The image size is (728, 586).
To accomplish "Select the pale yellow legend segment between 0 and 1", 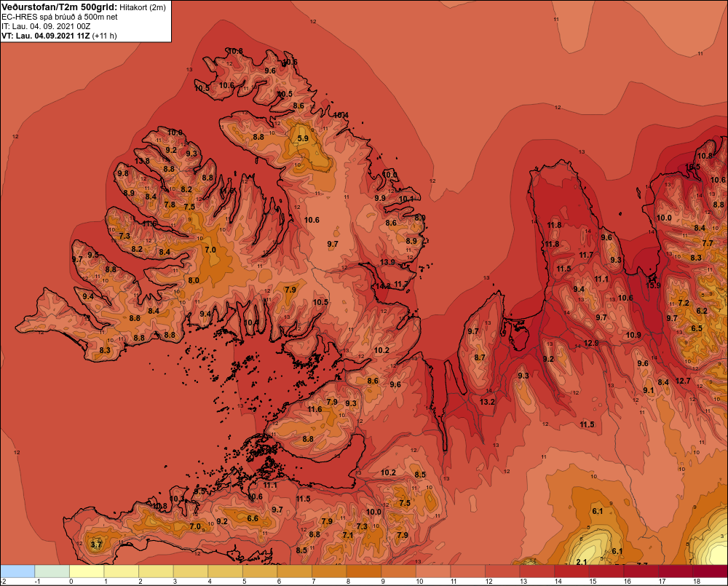I will (87, 571).
